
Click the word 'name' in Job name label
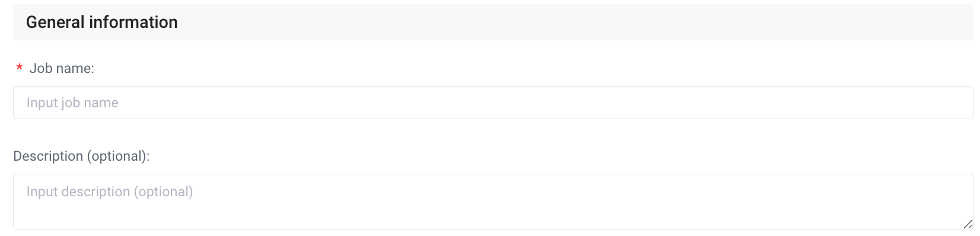point(75,69)
